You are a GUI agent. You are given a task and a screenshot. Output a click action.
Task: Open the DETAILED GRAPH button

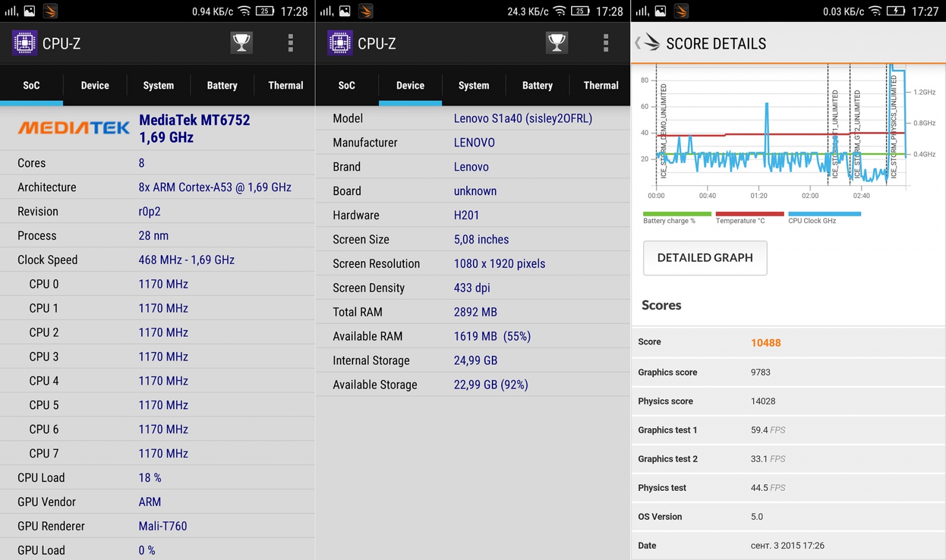pyautogui.click(x=705, y=258)
